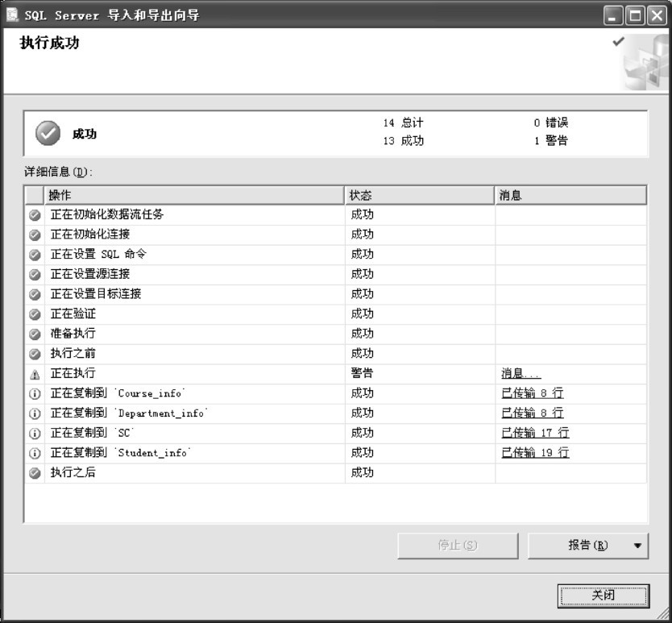This screenshot has width=672, height=623.
Task: Open the 已传输 19 行 link for Student_info
Action: click(535, 452)
